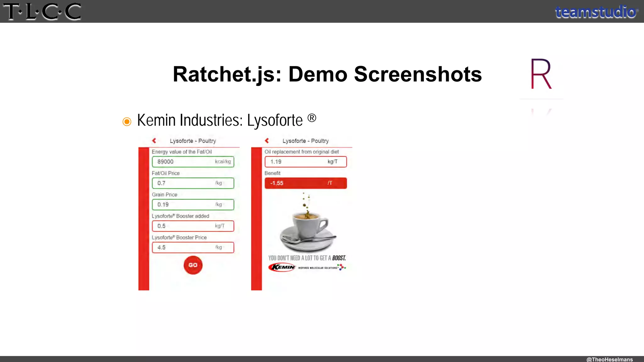Click the Ratchet R logo
This screenshot has height=362, width=644.
(541, 74)
